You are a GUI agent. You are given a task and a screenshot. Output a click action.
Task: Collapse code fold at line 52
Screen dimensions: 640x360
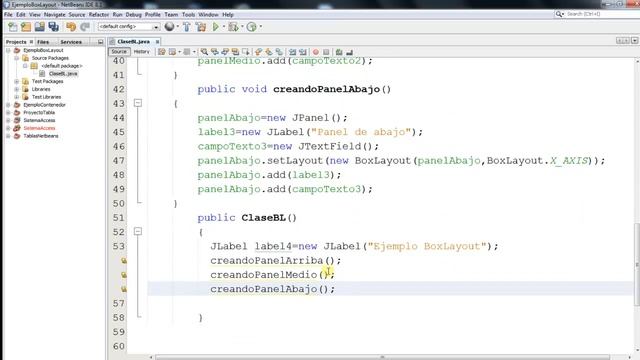coord(138,232)
